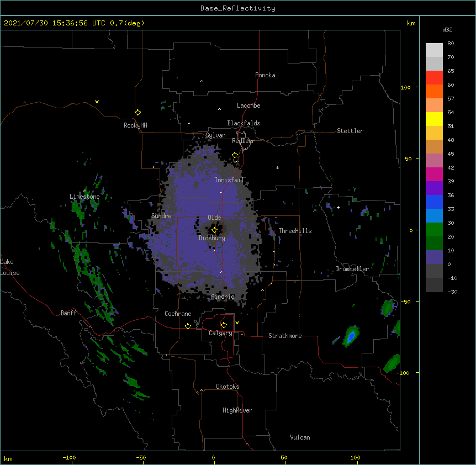This screenshot has width=476, height=465.
Task: Click the Strathmore label
Action: click(x=285, y=336)
